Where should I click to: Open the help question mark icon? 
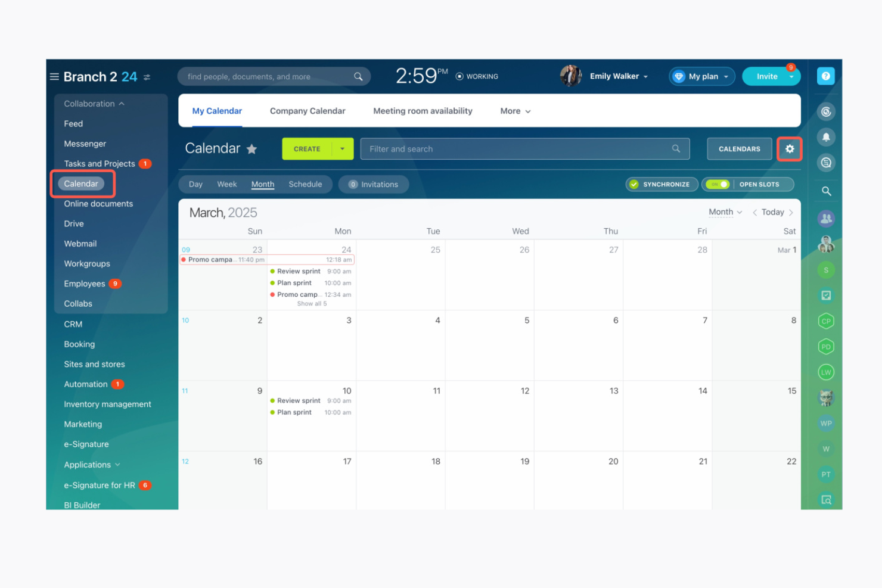(x=826, y=76)
